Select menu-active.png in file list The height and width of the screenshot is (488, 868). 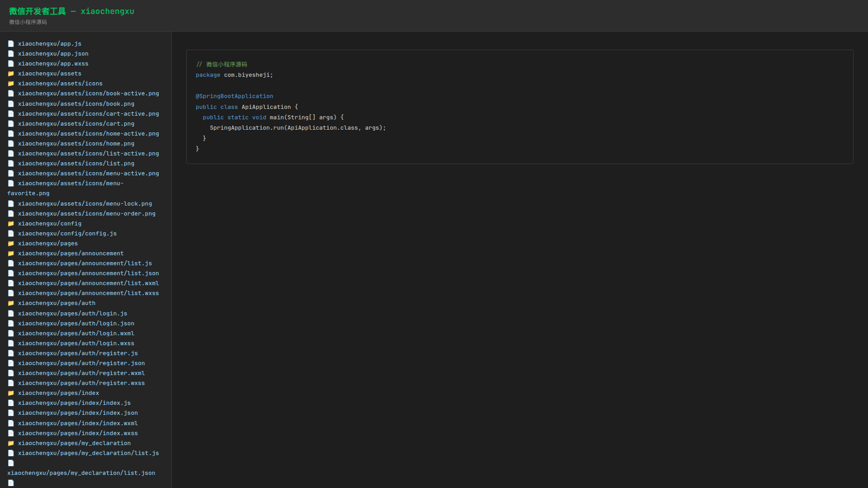click(89, 174)
